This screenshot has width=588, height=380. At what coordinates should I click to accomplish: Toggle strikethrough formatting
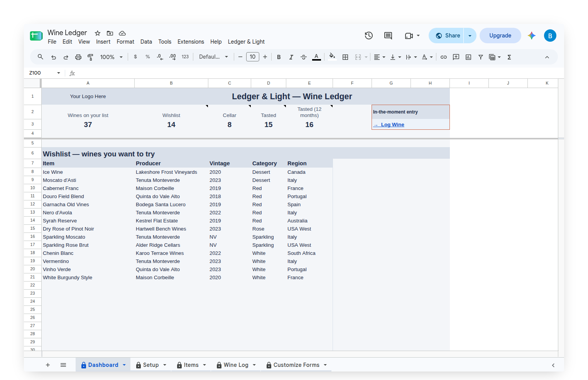point(304,57)
